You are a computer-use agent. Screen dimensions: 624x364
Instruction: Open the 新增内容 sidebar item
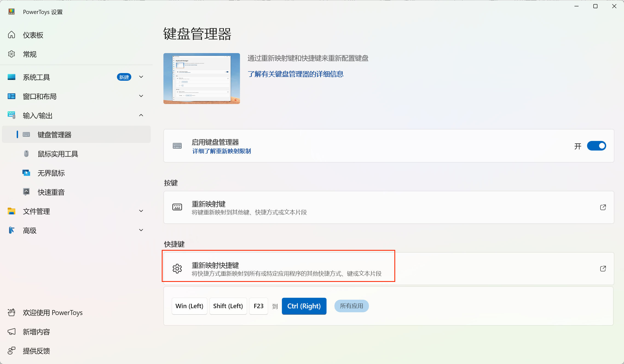pyautogui.click(x=36, y=332)
